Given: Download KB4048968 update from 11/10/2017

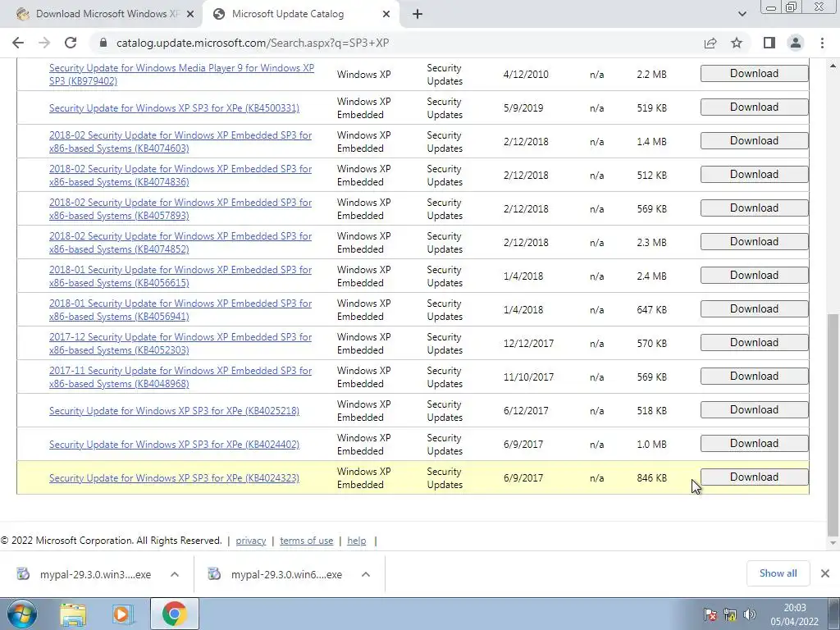Looking at the screenshot, I should (755, 376).
